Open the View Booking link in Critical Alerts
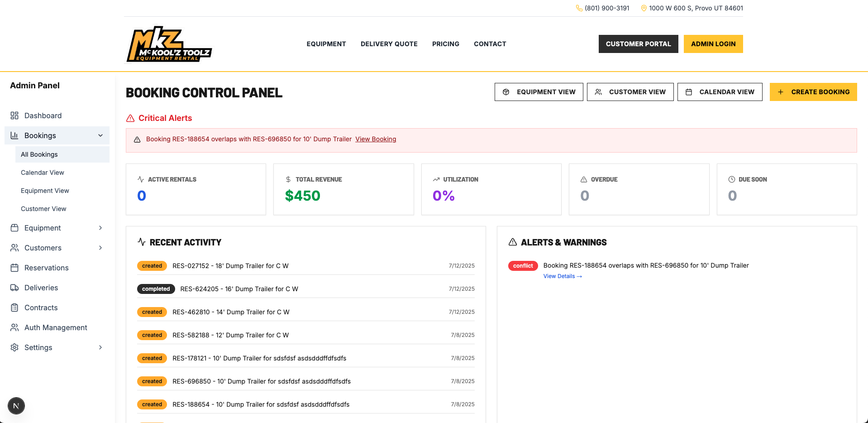The height and width of the screenshot is (423, 868). point(376,139)
